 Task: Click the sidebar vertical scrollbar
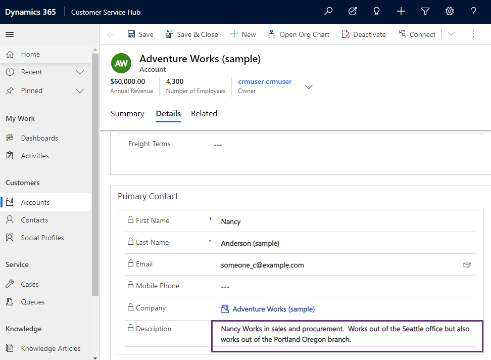click(95, 175)
